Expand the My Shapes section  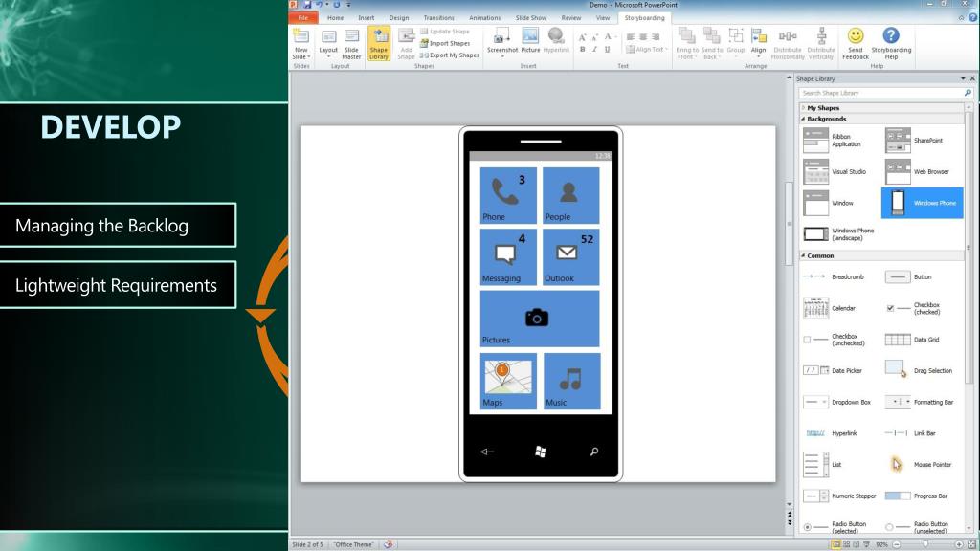(823, 108)
